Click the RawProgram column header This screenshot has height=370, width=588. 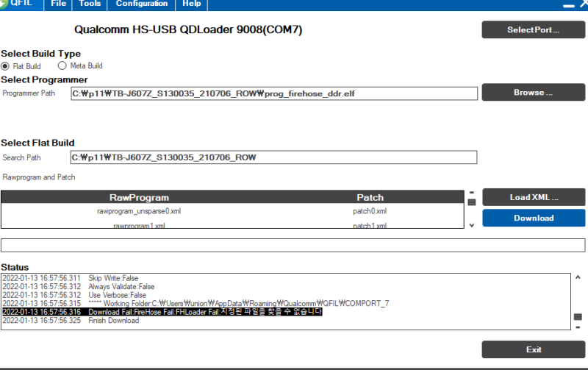coord(139,197)
